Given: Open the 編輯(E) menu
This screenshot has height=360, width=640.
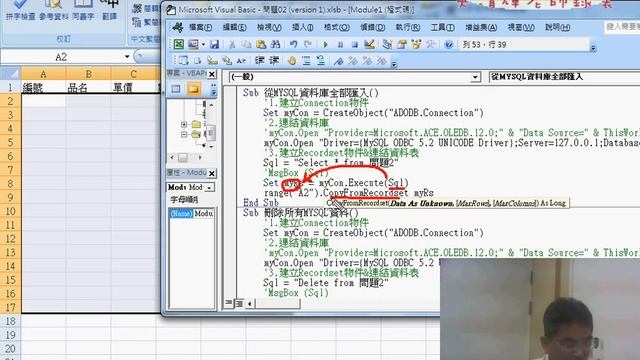Looking at the screenshot, I should point(234,27).
